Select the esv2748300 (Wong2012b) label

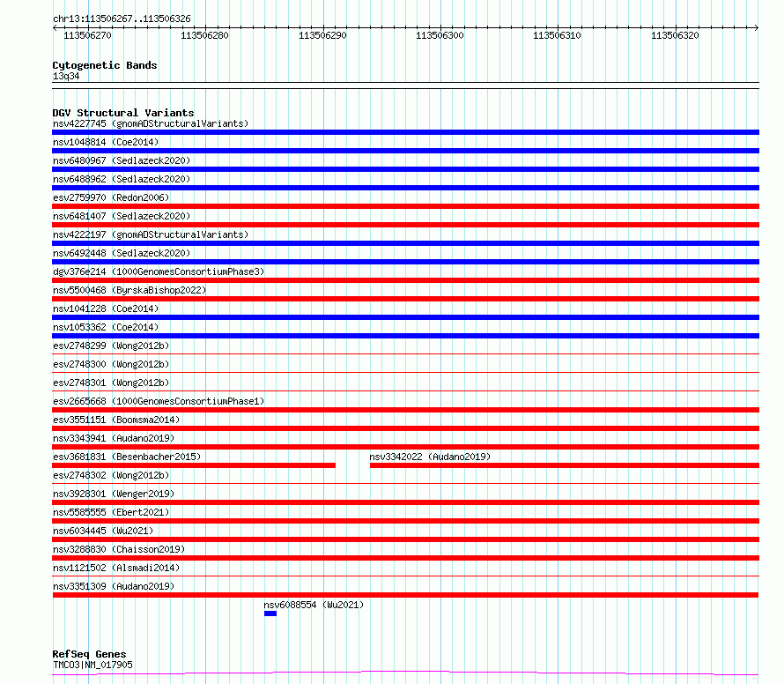click(111, 364)
